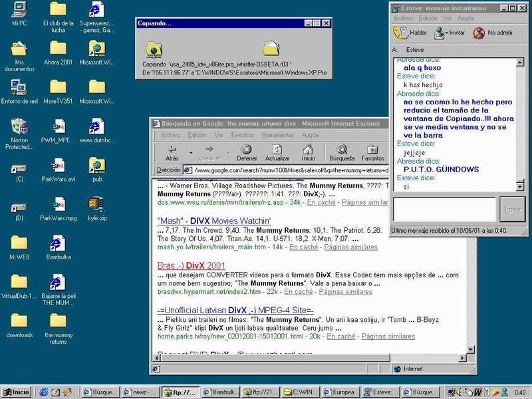Switch to the Esteve taskbar button
532x399 pixels.
click(x=380, y=392)
